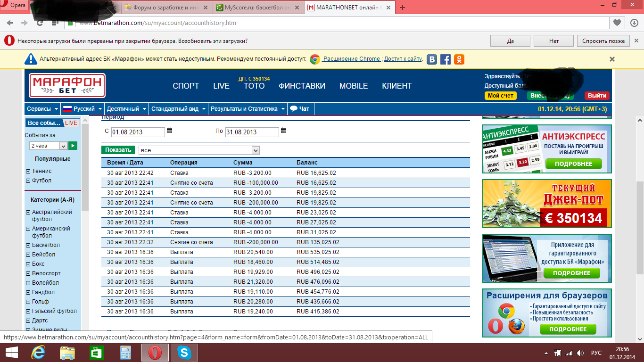
Task: Open calendar picker next to end date
Action: point(283,131)
